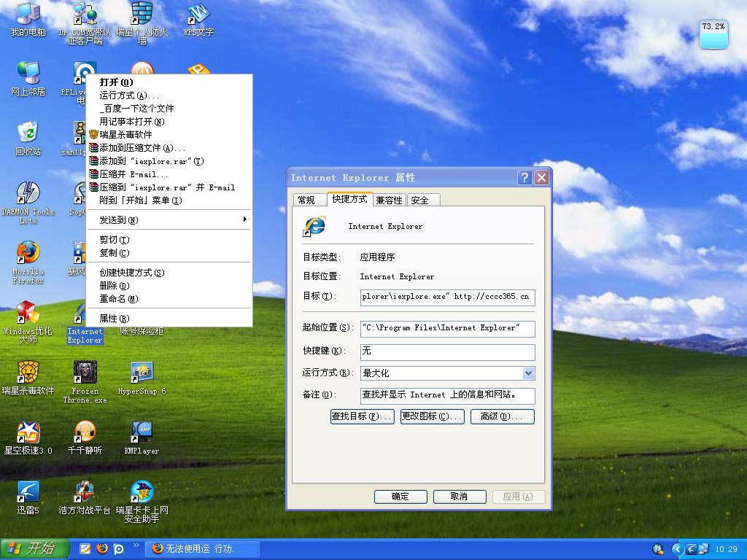
Task: Click the taskbar clock showing 10:29
Action: coord(727,550)
